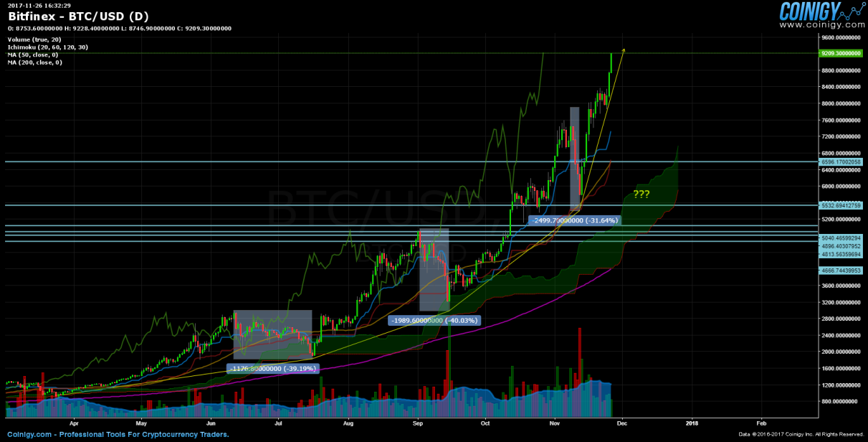Click the 9600.00000000 price axis label
Viewport: 868px width, 442px height.
pos(841,37)
